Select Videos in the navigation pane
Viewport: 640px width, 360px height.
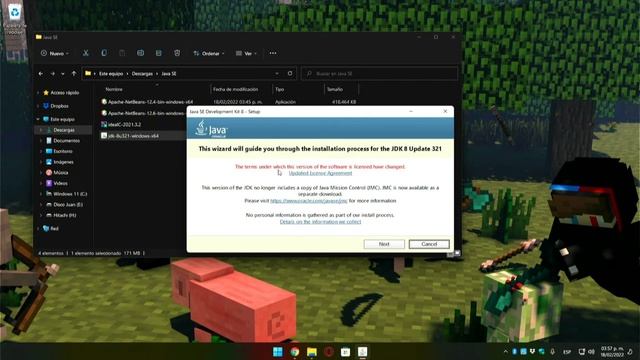click(57, 183)
